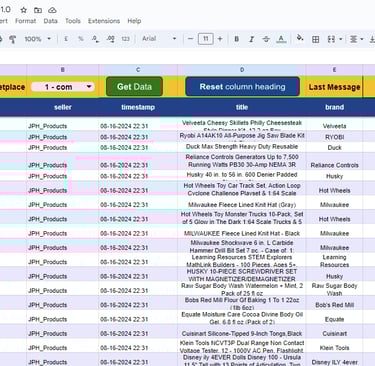
Task: Open the Tools menu
Action: point(73,21)
